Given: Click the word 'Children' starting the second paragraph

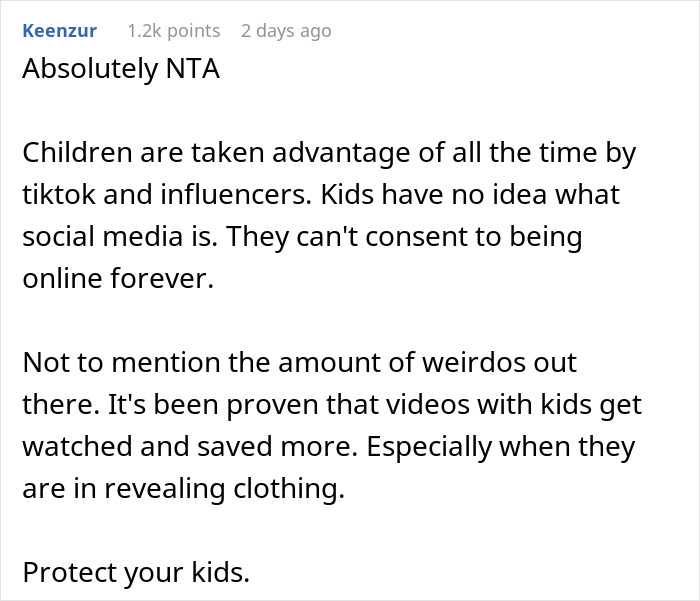Looking at the screenshot, I should click(77, 153).
